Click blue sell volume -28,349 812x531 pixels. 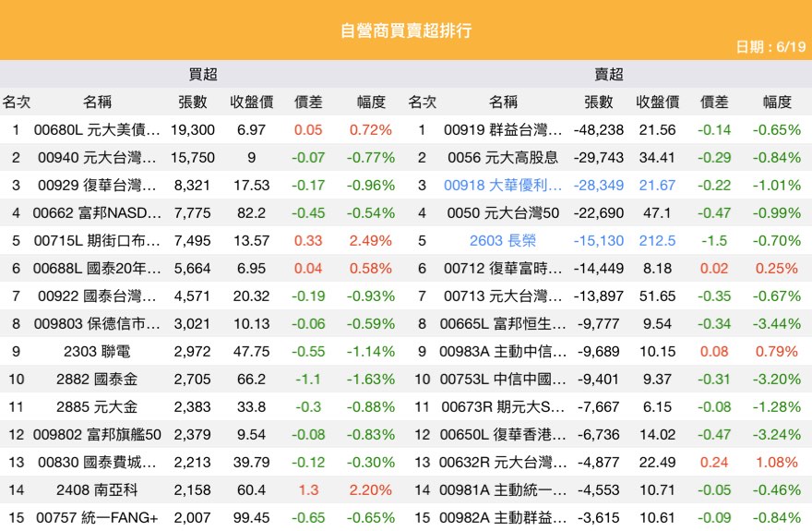point(599,185)
